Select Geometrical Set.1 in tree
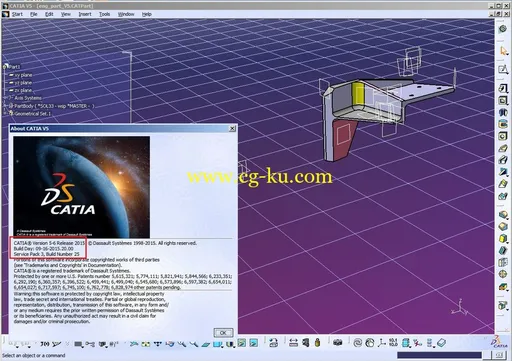This screenshot has height=361, width=512. click(32, 114)
